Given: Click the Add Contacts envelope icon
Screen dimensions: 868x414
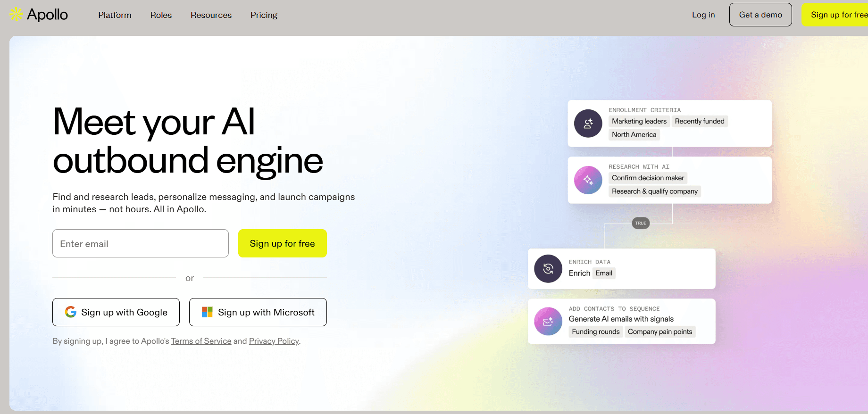Looking at the screenshot, I should pyautogui.click(x=548, y=322).
